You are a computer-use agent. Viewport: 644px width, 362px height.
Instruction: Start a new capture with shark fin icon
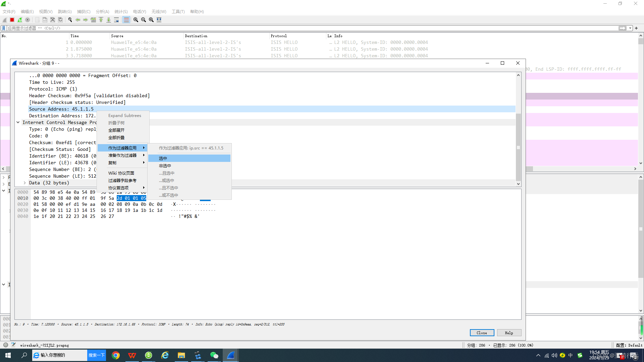click(x=5, y=20)
